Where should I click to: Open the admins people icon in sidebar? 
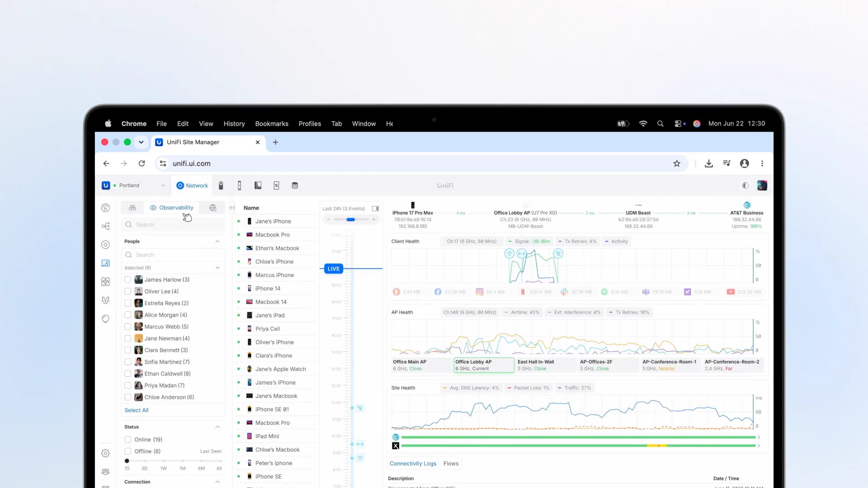pos(105,472)
